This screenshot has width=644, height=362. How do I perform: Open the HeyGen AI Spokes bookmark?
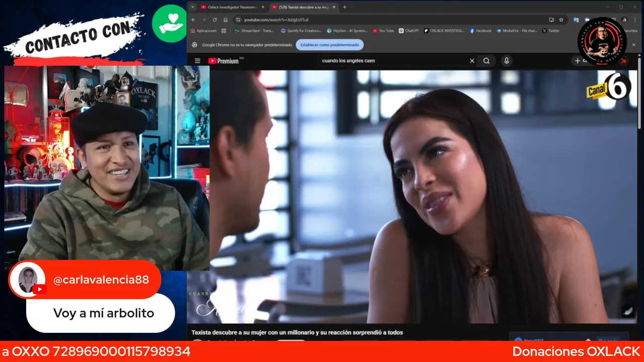(x=347, y=31)
